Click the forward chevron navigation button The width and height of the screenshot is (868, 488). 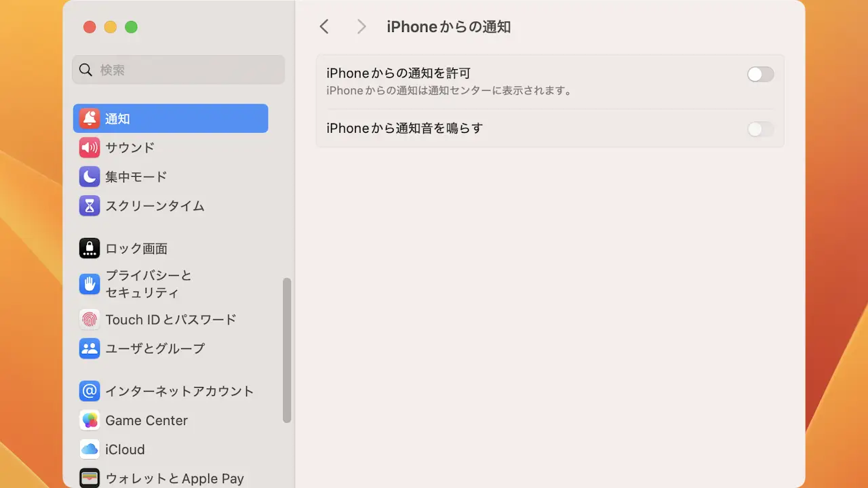tap(361, 26)
